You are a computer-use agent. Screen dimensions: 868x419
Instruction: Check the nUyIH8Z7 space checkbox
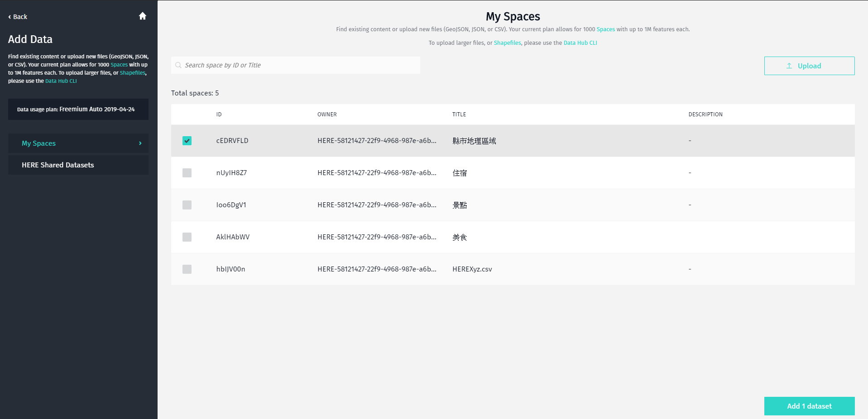point(187,173)
